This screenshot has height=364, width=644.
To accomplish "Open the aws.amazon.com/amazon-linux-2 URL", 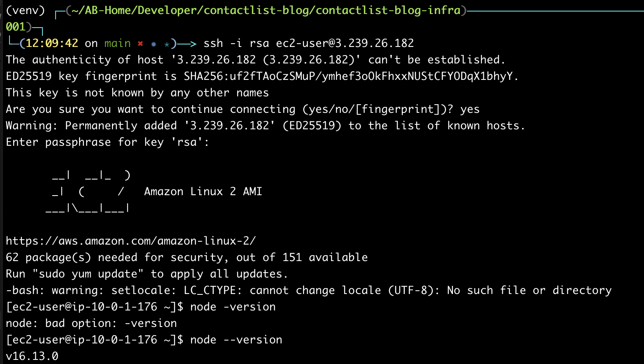I will click(131, 241).
